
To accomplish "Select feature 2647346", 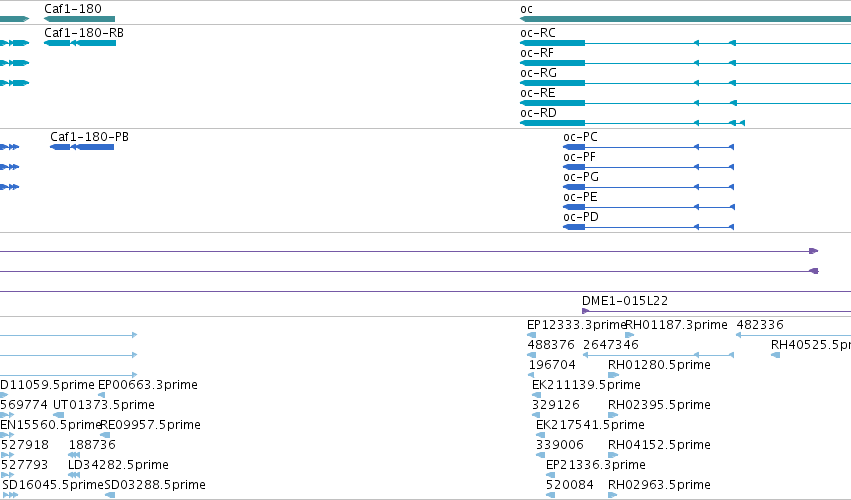I will pos(611,345).
